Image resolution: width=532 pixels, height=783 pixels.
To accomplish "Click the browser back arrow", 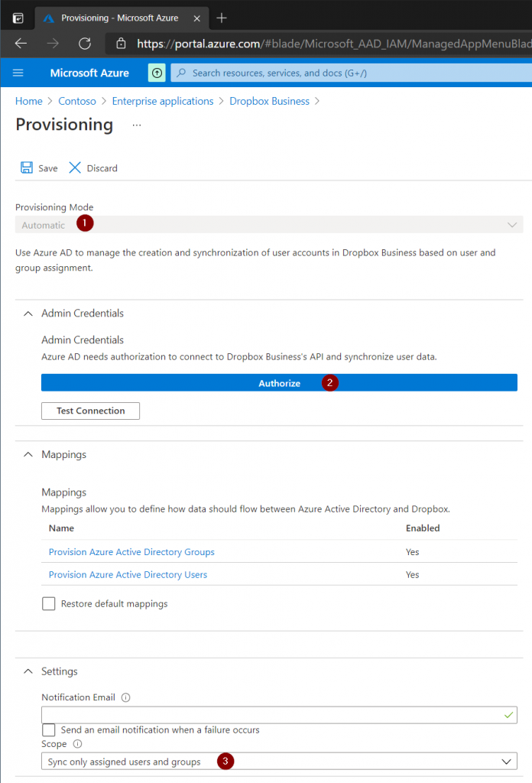I will click(x=21, y=44).
